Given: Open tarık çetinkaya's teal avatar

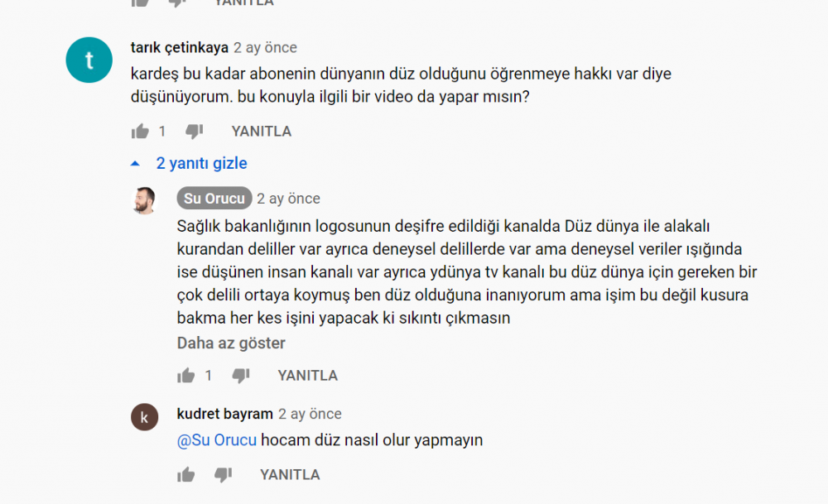Looking at the screenshot, I should pos(89,60).
